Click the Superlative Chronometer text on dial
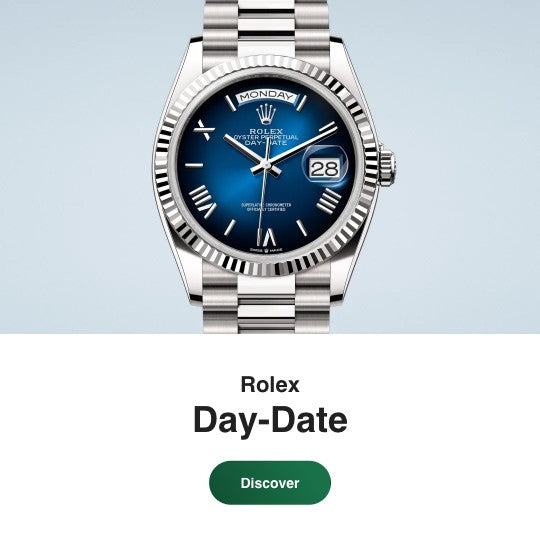Viewport: 540px width, 540px height. pos(266,207)
